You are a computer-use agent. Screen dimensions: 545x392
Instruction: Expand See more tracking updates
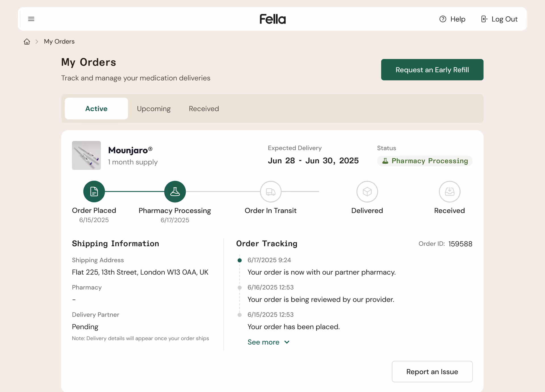[269, 342]
